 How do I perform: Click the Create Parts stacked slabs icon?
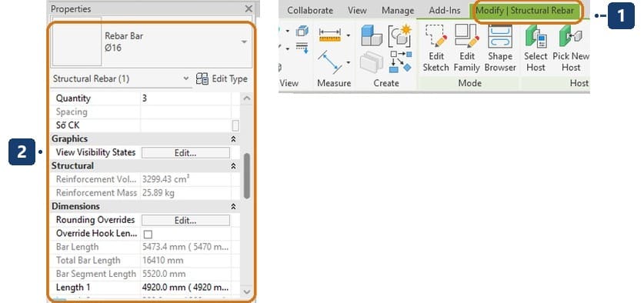pyautogui.click(x=372, y=62)
